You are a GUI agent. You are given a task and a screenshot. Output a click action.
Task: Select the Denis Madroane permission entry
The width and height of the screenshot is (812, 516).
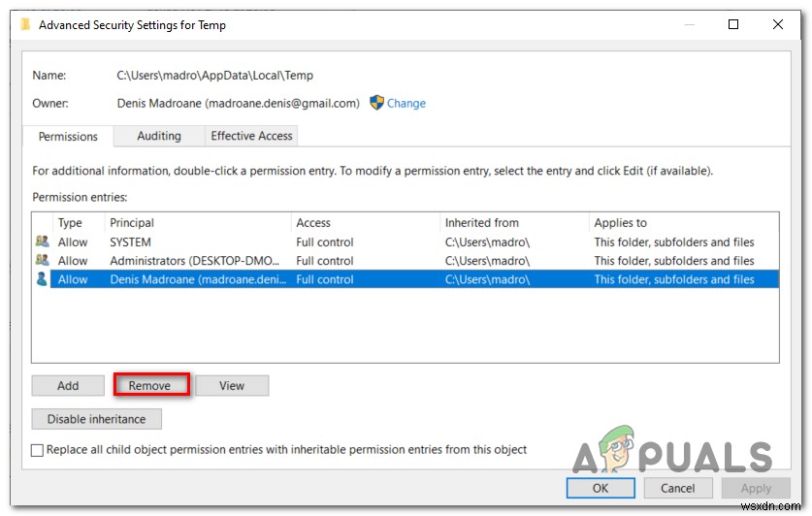click(x=405, y=279)
